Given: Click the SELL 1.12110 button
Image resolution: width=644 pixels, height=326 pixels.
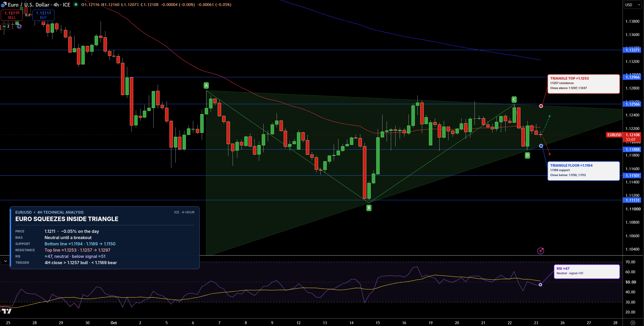Looking at the screenshot, I should (x=12, y=15).
